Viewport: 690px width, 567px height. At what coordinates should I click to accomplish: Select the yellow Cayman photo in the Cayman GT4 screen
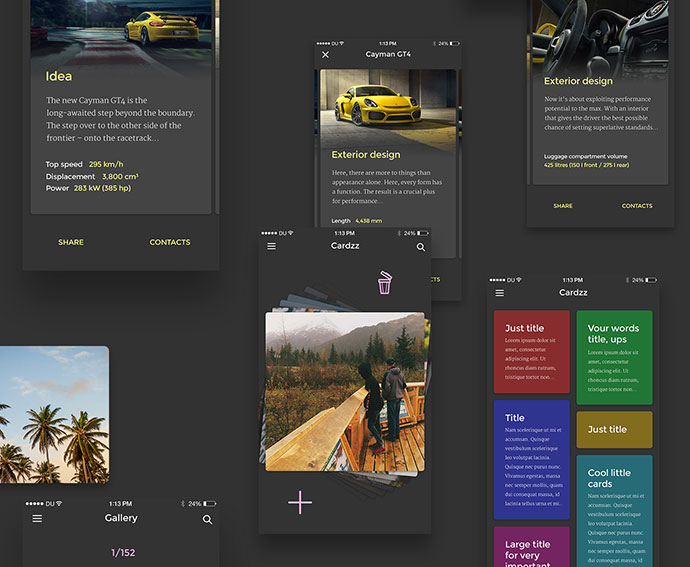(x=388, y=110)
